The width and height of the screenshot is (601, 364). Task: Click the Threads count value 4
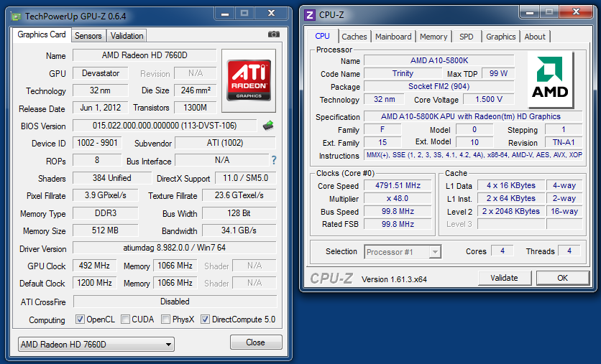[569, 251]
